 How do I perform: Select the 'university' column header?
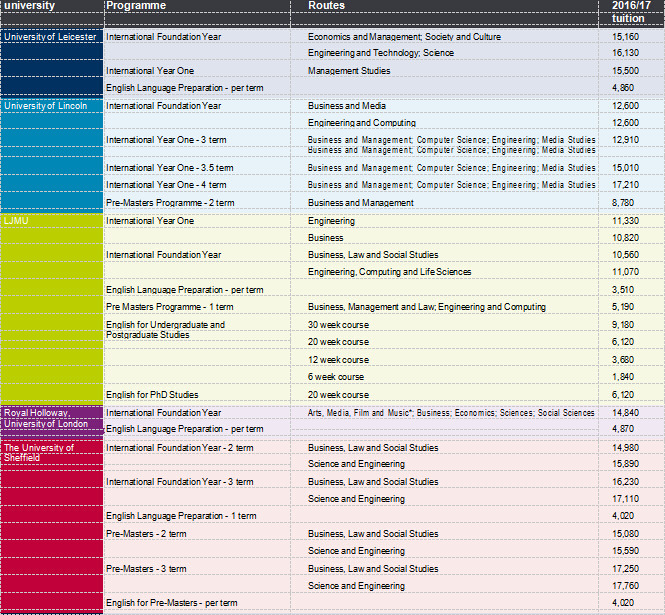click(x=29, y=6)
